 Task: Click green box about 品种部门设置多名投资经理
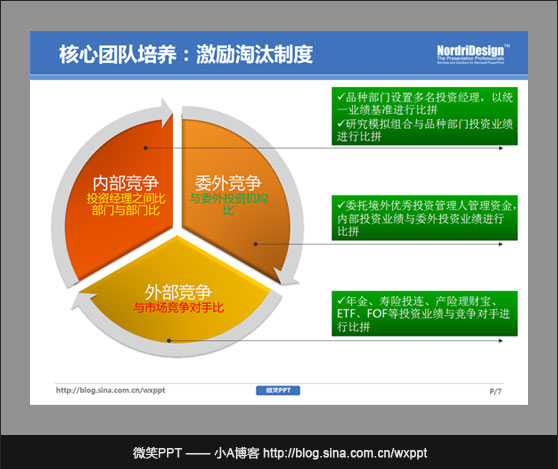click(x=425, y=116)
